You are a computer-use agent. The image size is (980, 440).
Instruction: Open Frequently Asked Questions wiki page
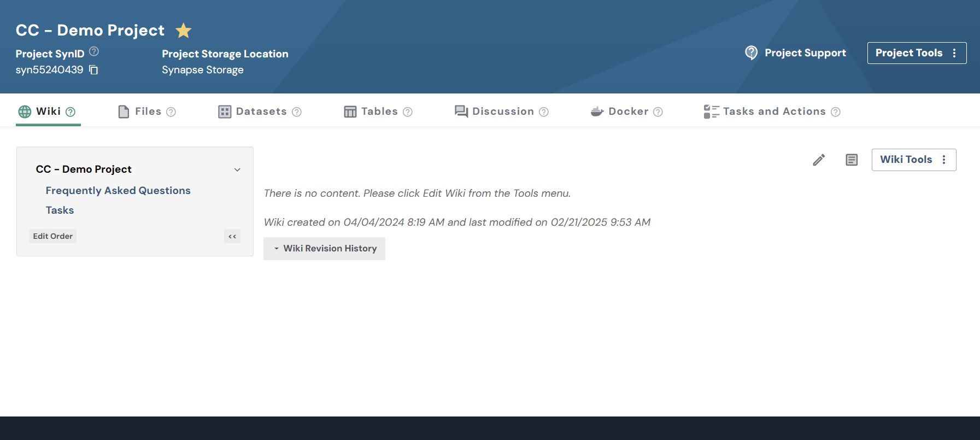[118, 191]
